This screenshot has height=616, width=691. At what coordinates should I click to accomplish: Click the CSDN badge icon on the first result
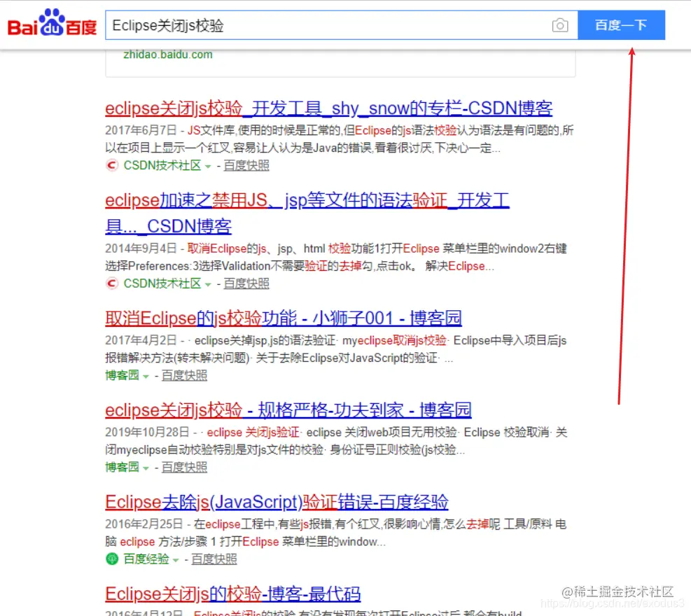click(x=111, y=166)
